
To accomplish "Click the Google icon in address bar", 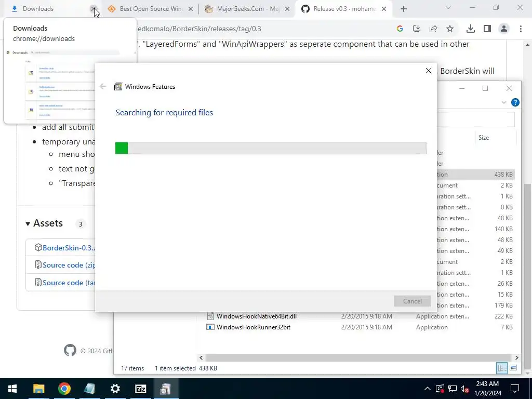I will [x=400, y=29].
